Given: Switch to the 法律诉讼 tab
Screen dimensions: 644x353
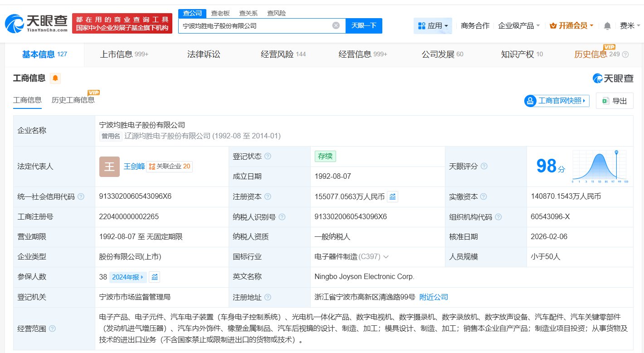Looking at the screenshot, I should tap(204, 54).
